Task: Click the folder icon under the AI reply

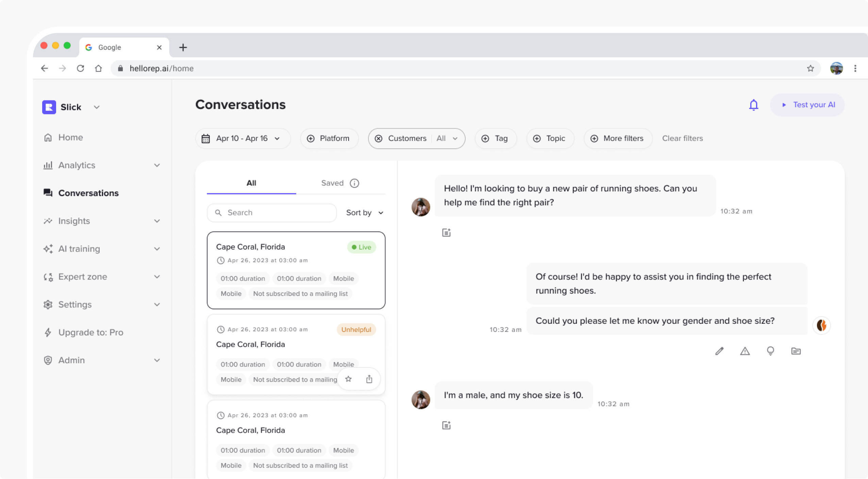Action: point(796,351)
